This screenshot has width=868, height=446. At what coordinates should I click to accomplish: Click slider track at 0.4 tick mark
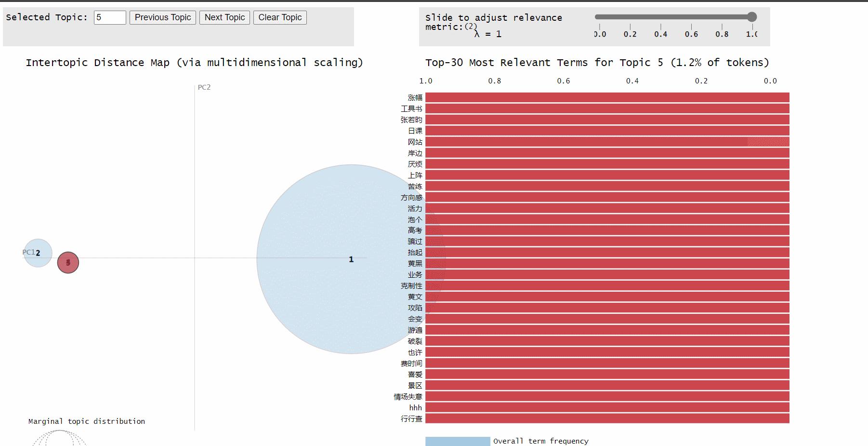pos(661,17)
